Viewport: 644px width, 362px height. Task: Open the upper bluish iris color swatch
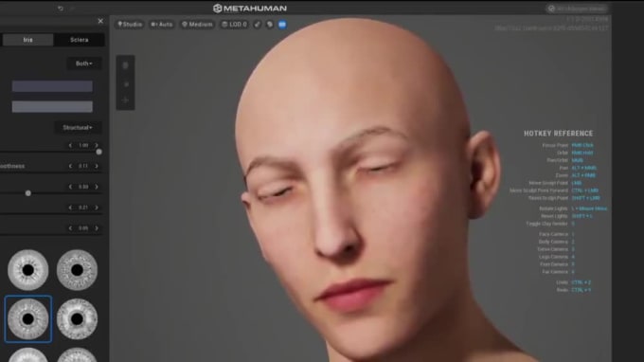[52, 86]
